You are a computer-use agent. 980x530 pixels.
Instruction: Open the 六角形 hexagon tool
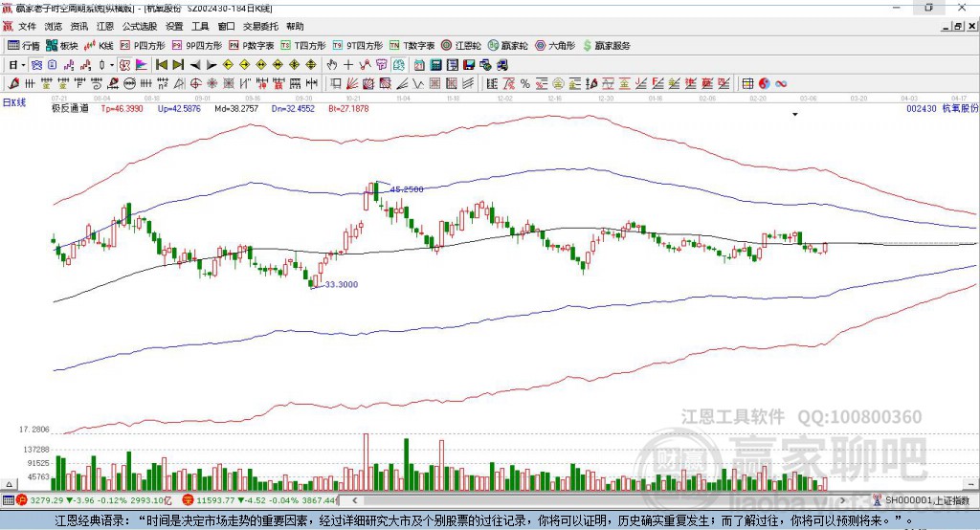(555, 46)
